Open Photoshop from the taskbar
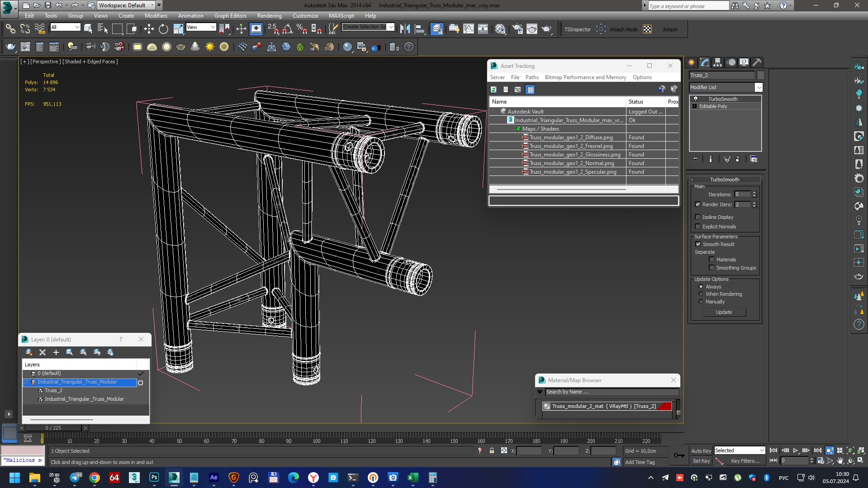The width and height of the screenshot is (868, 488). point(154,478)
